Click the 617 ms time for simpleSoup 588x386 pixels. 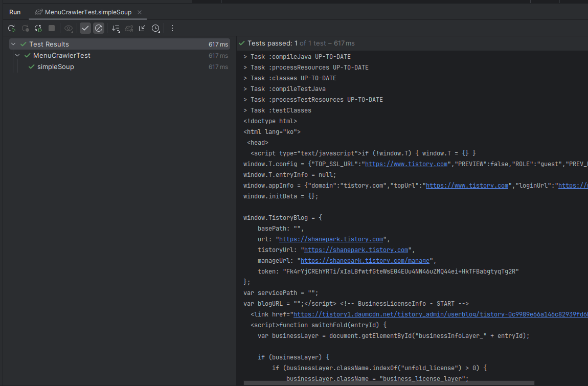tap(218, 67)
